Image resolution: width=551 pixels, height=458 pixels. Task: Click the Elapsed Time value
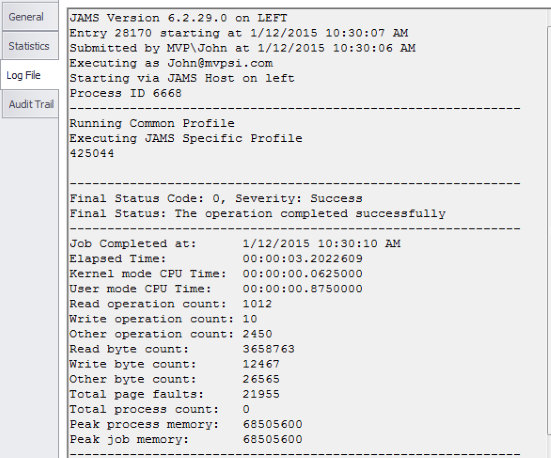coord(303,259)
